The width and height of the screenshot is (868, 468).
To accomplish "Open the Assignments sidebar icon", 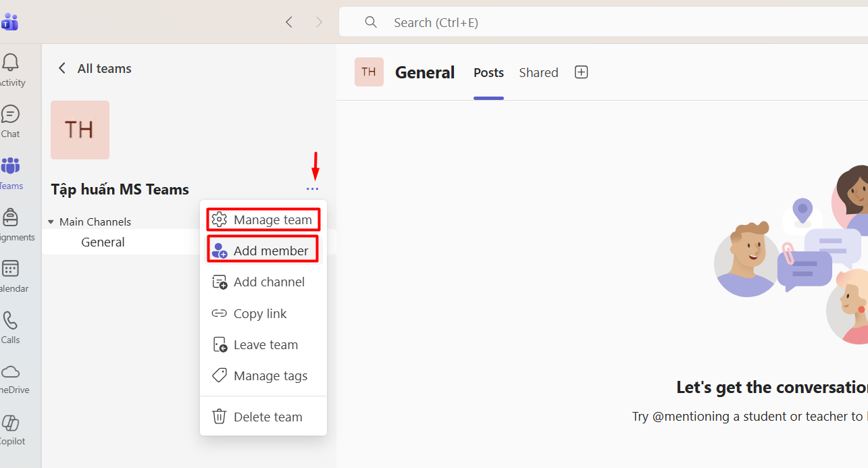I will pos(10,217).
